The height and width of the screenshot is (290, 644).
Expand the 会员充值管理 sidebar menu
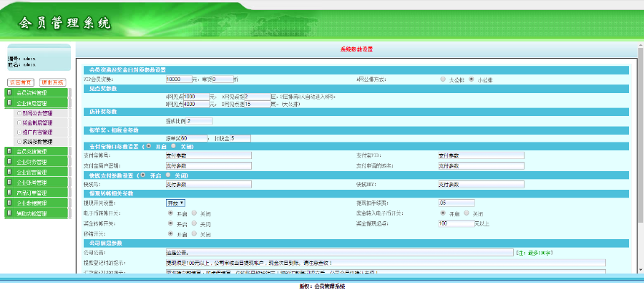(x=36, y=152)
